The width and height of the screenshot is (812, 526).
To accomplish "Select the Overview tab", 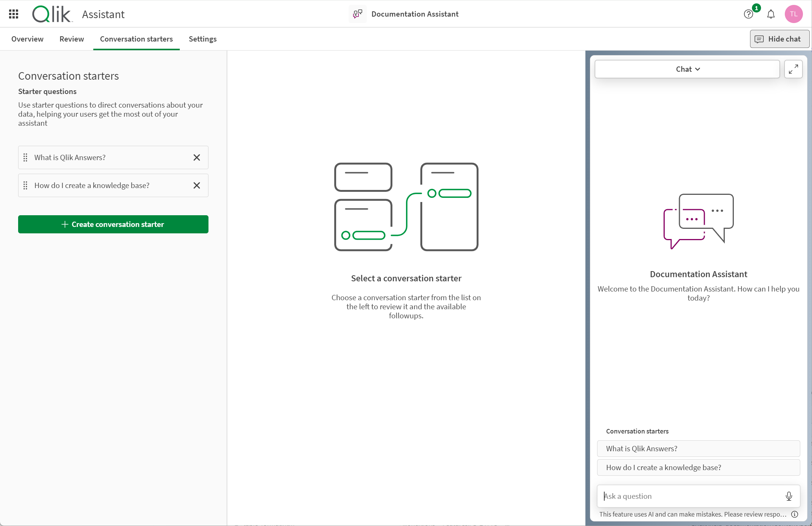I will (27, 39).
